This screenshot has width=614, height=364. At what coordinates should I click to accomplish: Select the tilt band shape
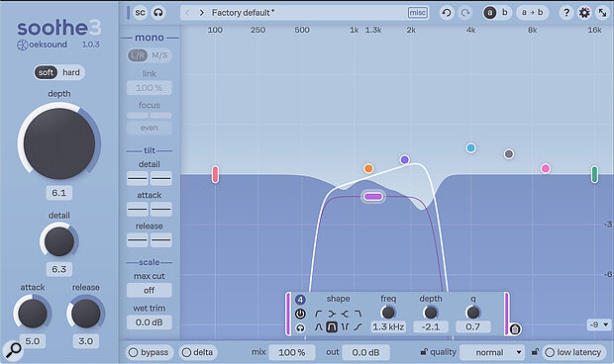[x=358, y=326]
